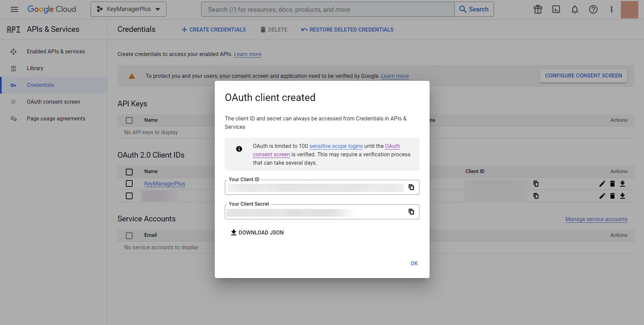The height and width of the screenshot is (325, 644).
Task: Select all API Keys with header checkbox
Action: click(x=129, y=120)
